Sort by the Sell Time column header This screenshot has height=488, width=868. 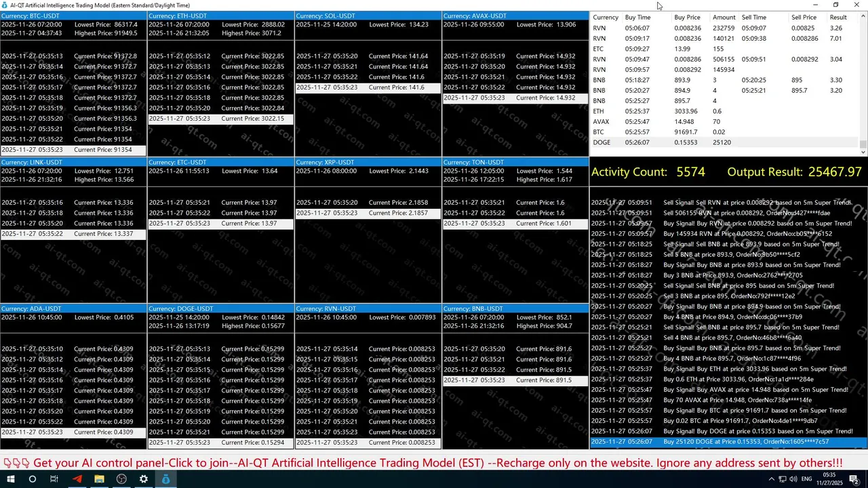(x=754, y=17)
